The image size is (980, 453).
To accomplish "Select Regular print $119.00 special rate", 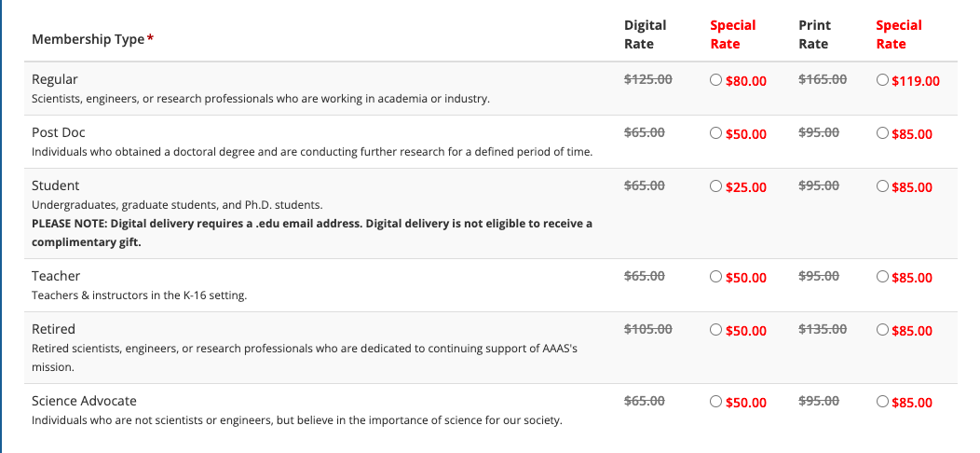I will [x=882, y=80].
